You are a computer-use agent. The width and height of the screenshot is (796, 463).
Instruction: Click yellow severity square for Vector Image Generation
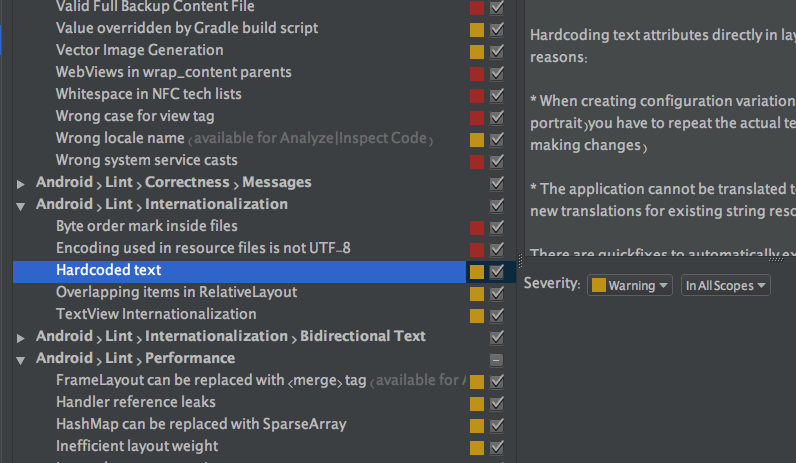477,50
